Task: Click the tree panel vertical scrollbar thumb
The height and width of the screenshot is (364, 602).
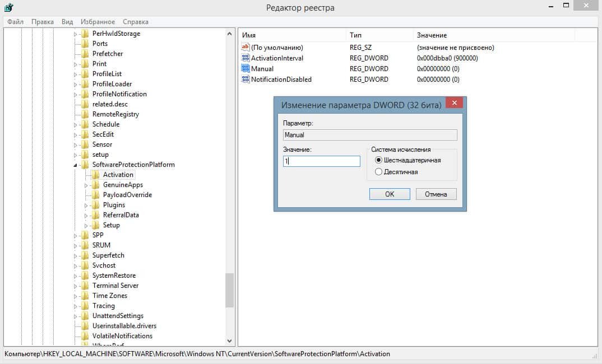Action: click(x=229, y=290)
